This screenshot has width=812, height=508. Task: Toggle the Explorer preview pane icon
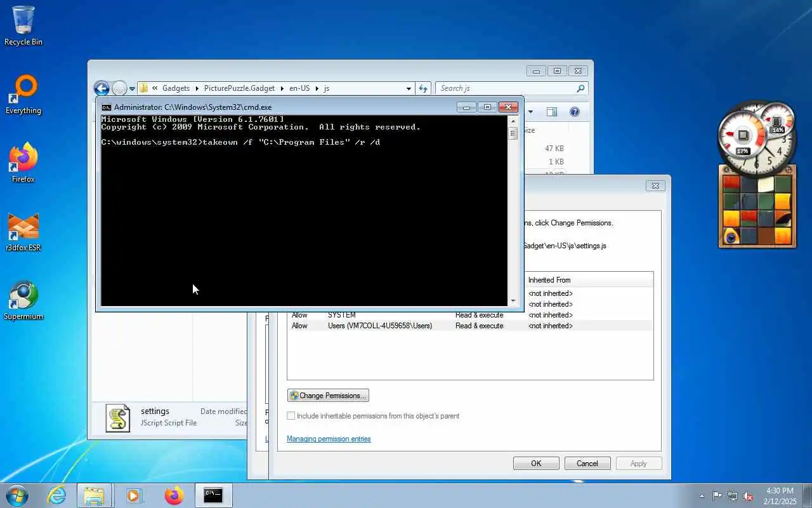coord(552,112)
